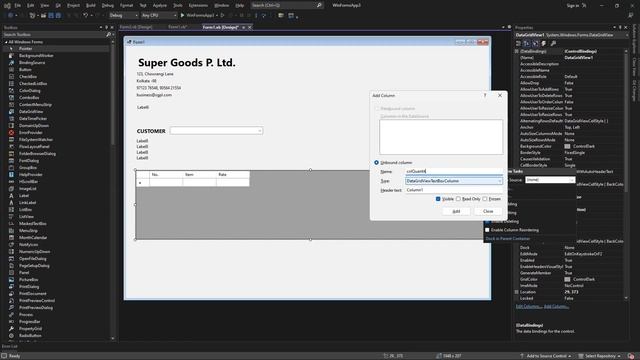Screen dimensions: 640x360
Task: Click Add to Source Control in status bar
Action: [x=546, y=356]
